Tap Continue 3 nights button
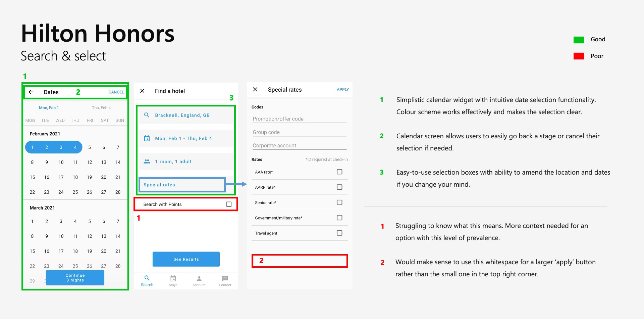 pyautogui.click(x=75, y=278)
